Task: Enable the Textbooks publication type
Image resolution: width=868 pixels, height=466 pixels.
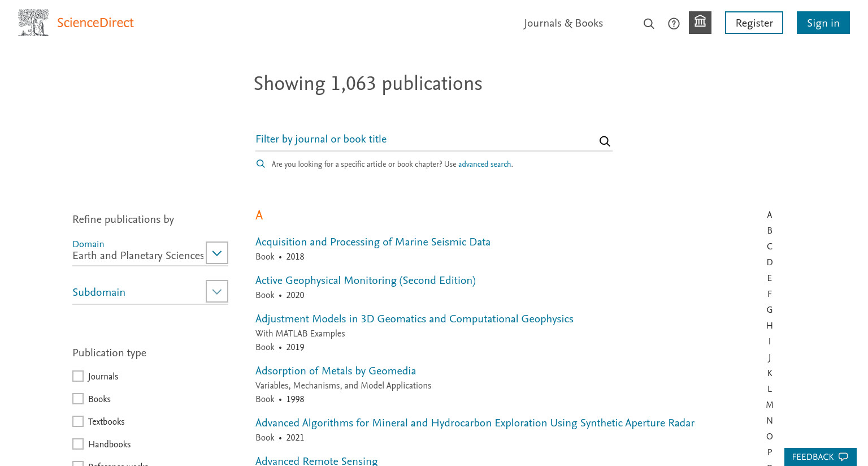Action: 78,421
